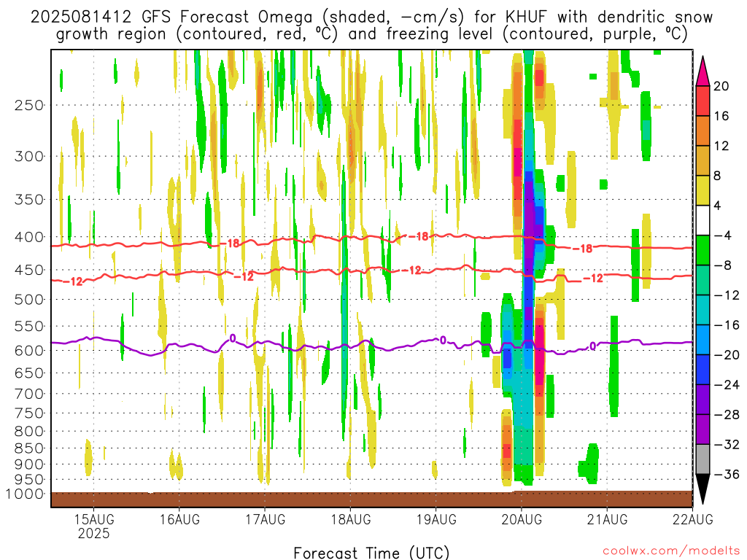Click the 15AUG 2025 time axis label
This screenshot has width=747, height=560.
(94, 526)
